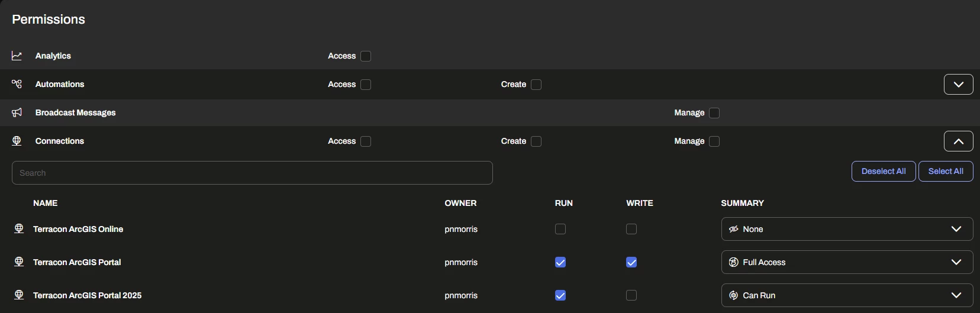This screenshot has width=980, height=313.
Task: Select the Terracon ArcGIS Online name
Action: pyautogui.click(x=78, y=229)
